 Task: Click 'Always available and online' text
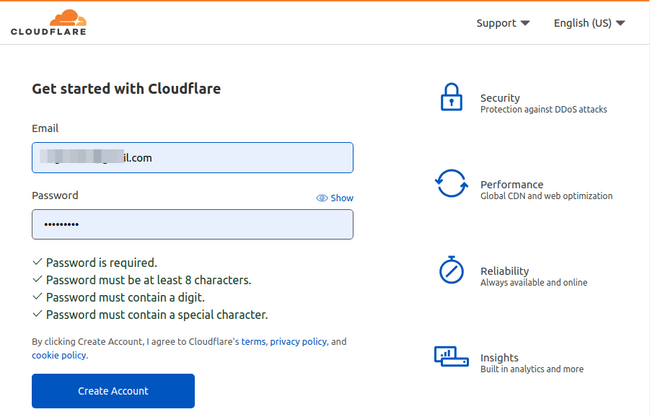pos(534,282)
